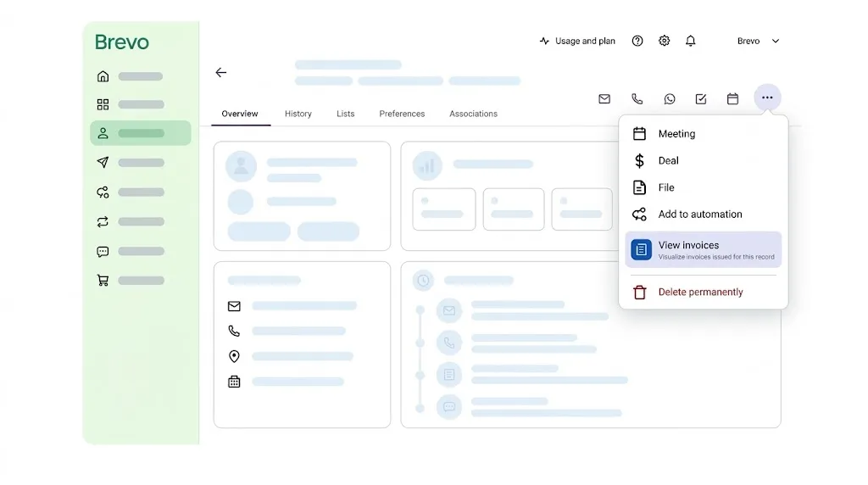868x485 pixels.
Task: Click chat event icon in activity timeline
Action: (x=449, y=407)
